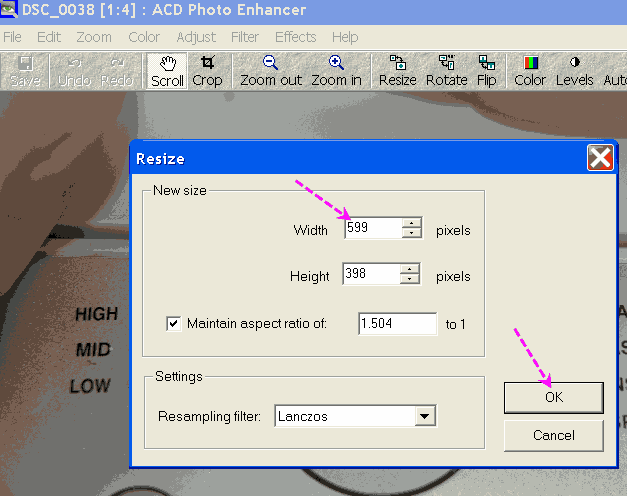Select the Crop tool
This screenshot has height=496, width=627.
click(x=207, y=71)
